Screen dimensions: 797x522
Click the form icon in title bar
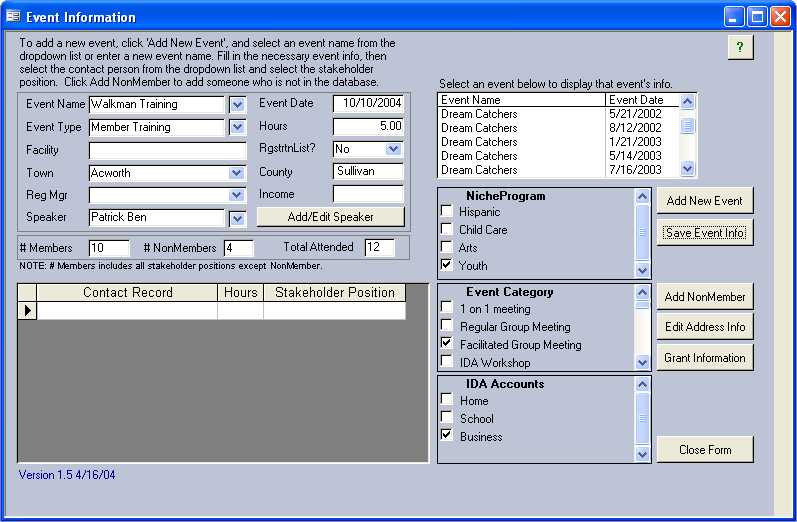(13, 17)
